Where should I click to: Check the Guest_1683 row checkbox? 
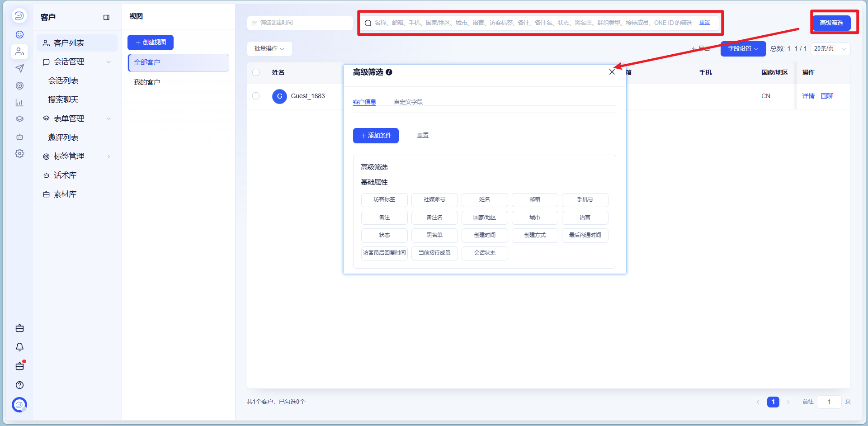pyautogui.click(x=256, y=96)
